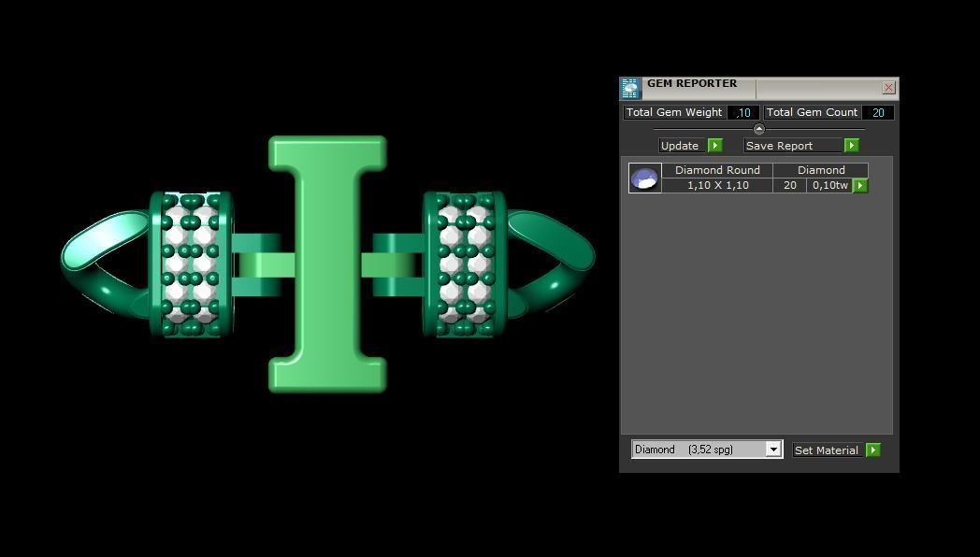Click the 1,10 X 1,10 size cell

pyautogui.click(x=717, y=185)
